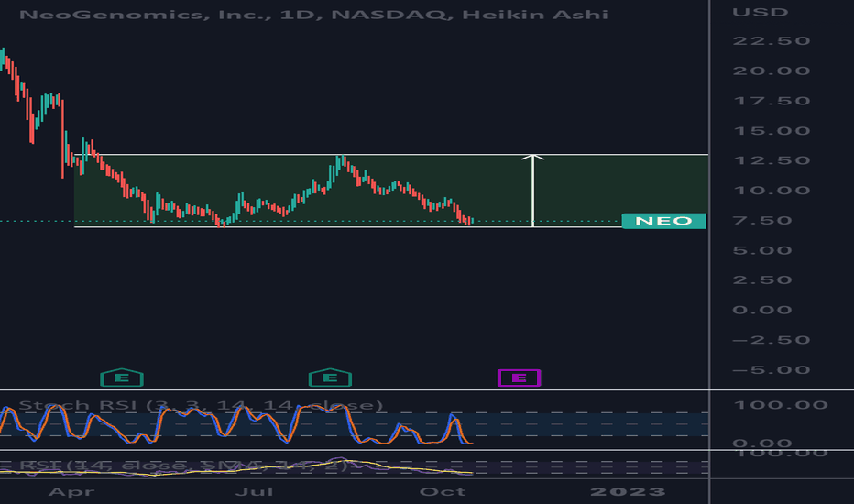Click the −5.00 price axis value
Image resolution: width=854 pixels, height=504 pixels.
tap(772, 370)
